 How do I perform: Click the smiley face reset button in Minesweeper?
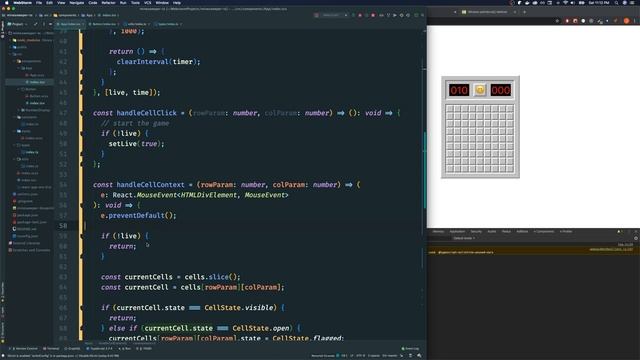(x=480, y=90)
